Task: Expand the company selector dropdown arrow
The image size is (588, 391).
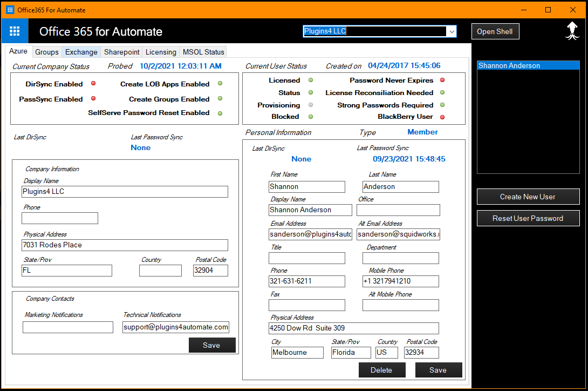Action: pos(452,31)
